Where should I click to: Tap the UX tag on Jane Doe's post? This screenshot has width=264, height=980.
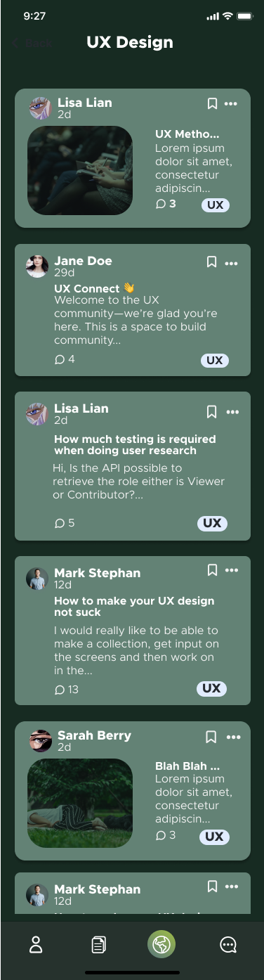(x=215, y=361)
